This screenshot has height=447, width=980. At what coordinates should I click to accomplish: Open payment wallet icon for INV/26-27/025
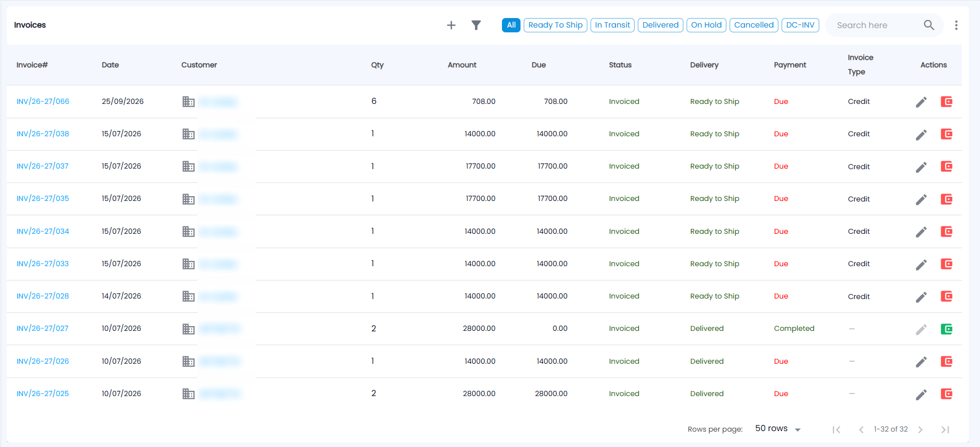point(946,393)
